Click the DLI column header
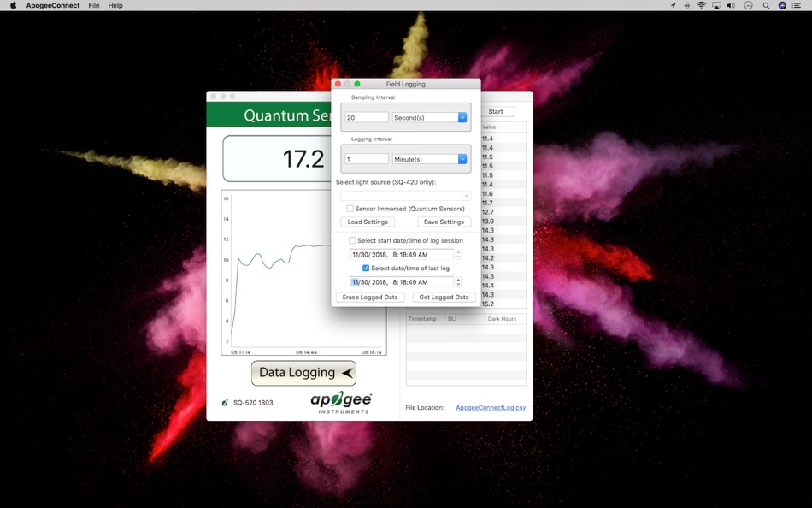 (465, 319)
